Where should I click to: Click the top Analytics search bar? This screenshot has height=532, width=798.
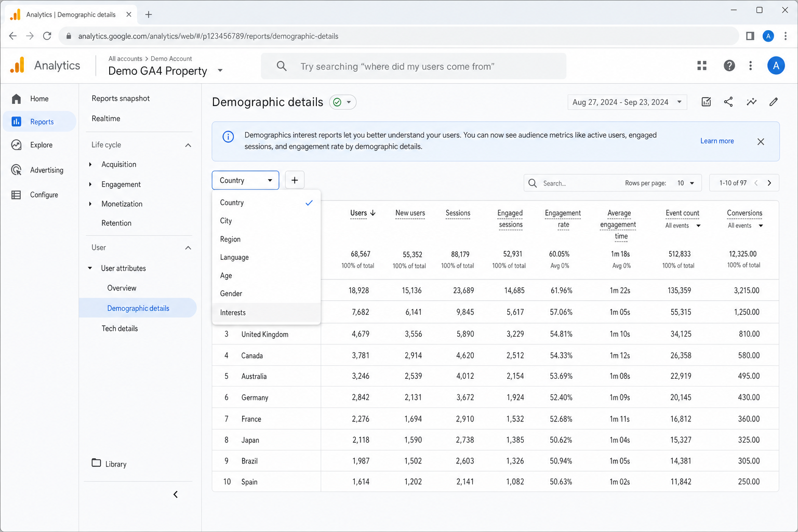click(414, 66)
